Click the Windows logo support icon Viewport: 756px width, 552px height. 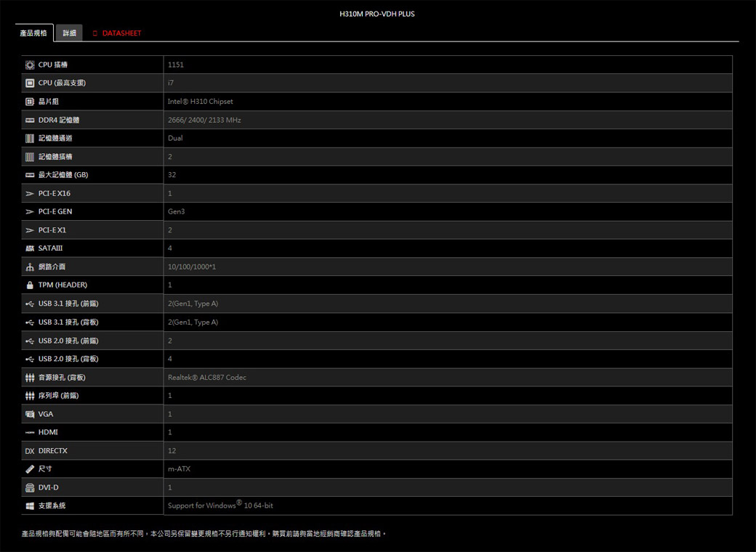30,506
